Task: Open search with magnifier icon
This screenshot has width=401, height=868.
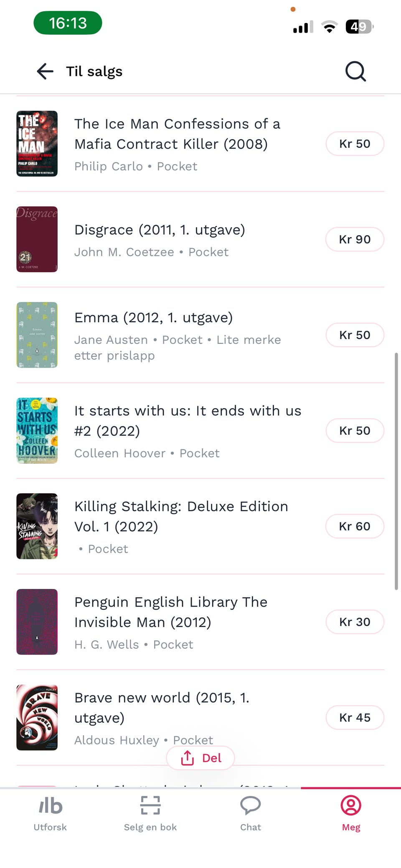Action: tap(355, 71)
